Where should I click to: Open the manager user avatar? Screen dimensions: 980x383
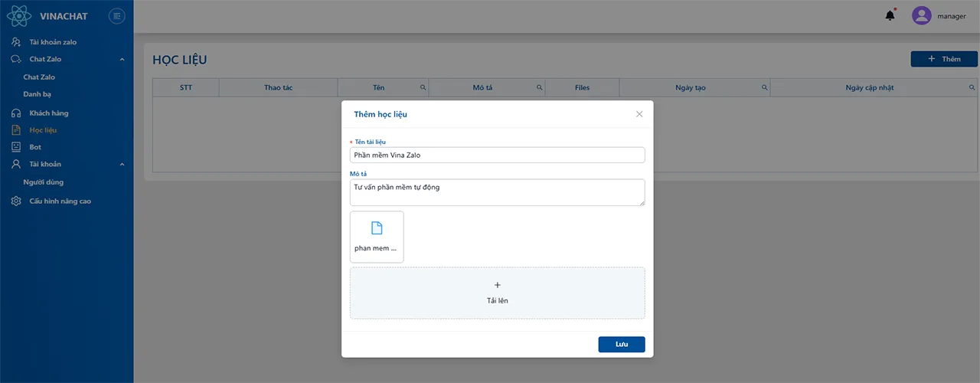(921, 15)
